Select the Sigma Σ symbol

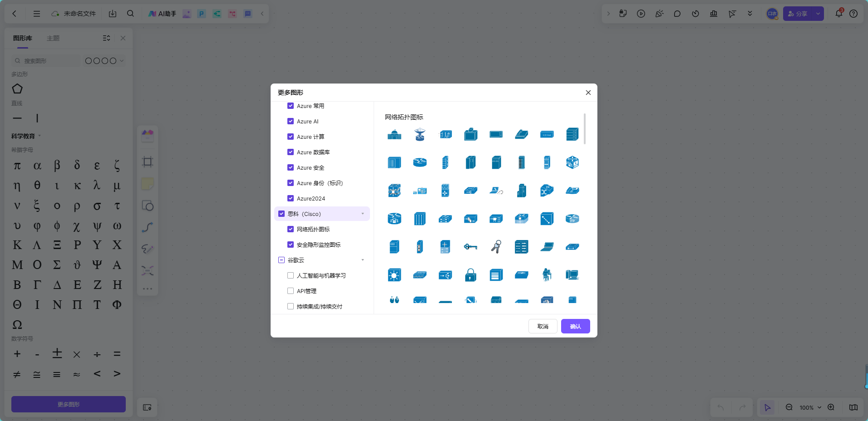57,265
